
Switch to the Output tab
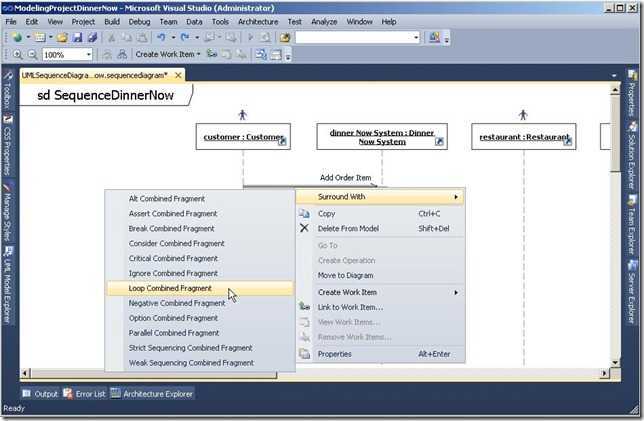pos(40,394)
